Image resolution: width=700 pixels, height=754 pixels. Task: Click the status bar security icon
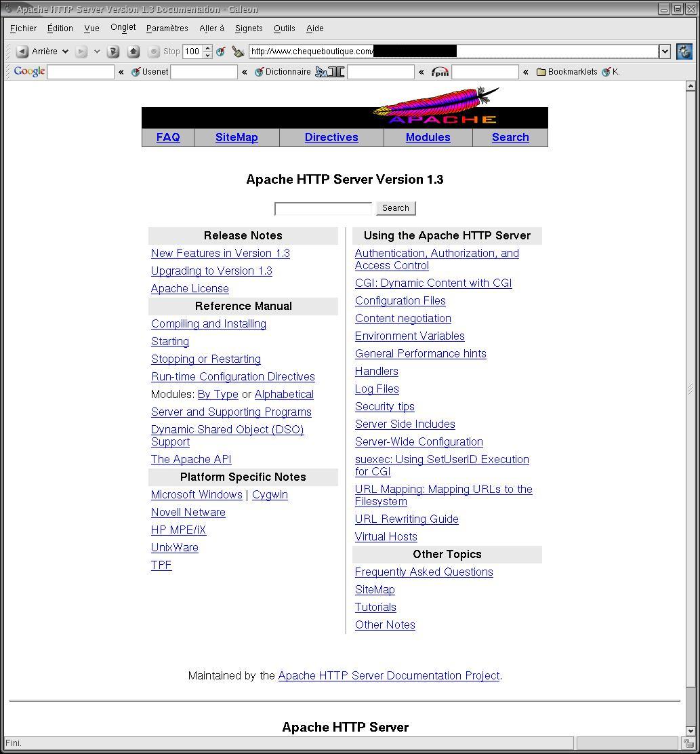(688, 743)
